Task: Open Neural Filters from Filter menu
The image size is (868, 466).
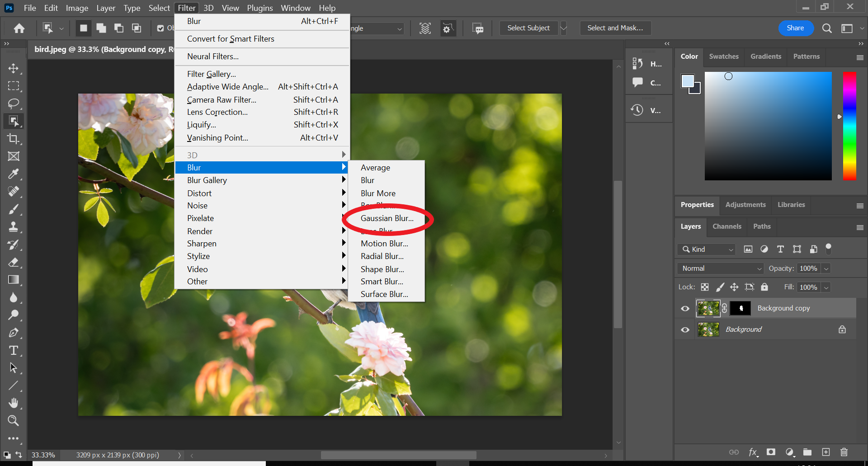Action: [261, 56]
